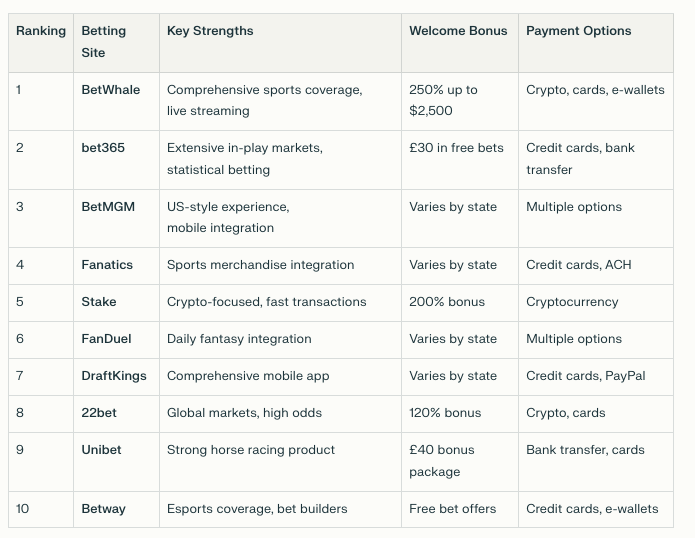
Task: Click the Fanatics table entry
Action: [x=107, y=265]
